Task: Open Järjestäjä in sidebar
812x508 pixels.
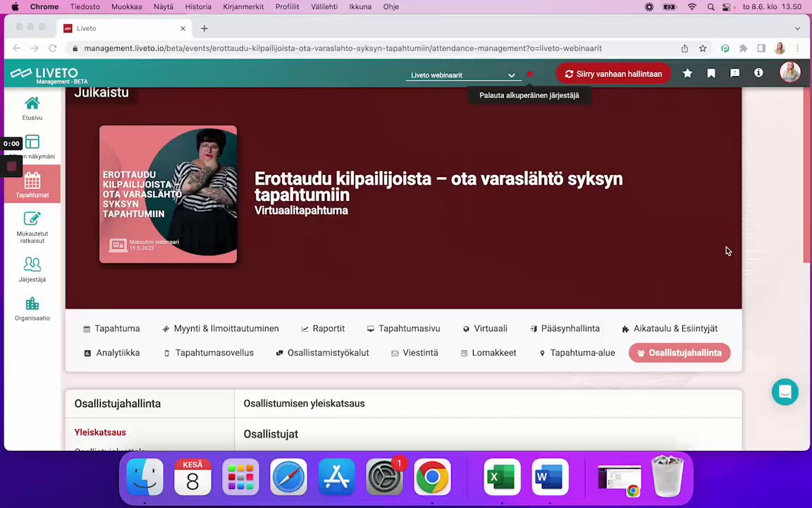Action: tap(32, 270)
